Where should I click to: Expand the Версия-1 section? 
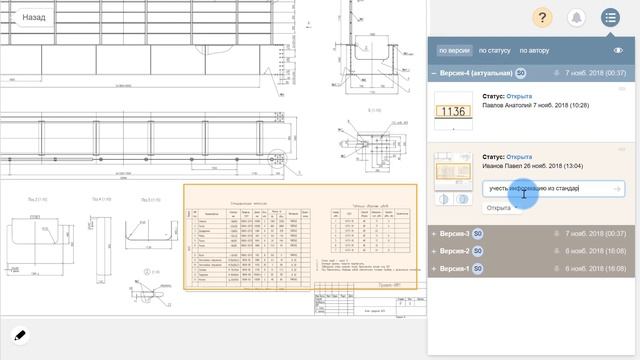434,269
